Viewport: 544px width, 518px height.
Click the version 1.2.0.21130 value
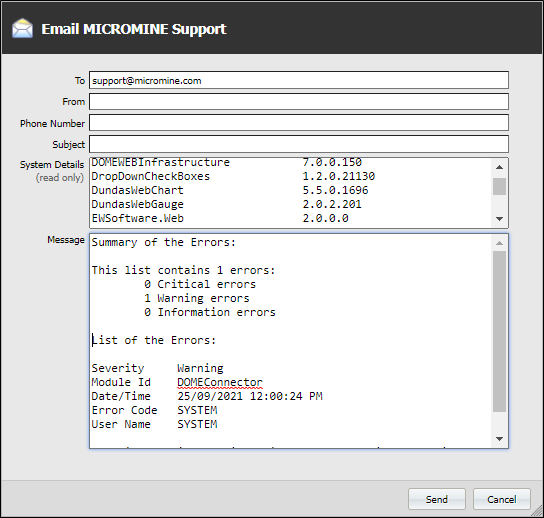point(339,176)
